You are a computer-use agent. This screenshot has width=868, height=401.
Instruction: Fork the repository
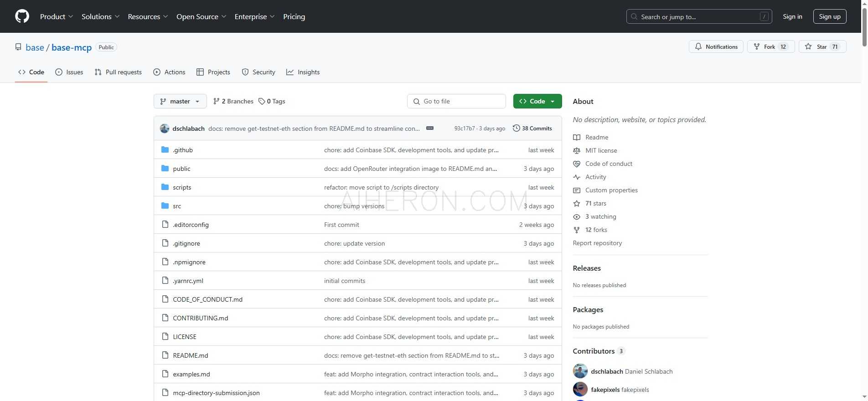click(771, 46)
